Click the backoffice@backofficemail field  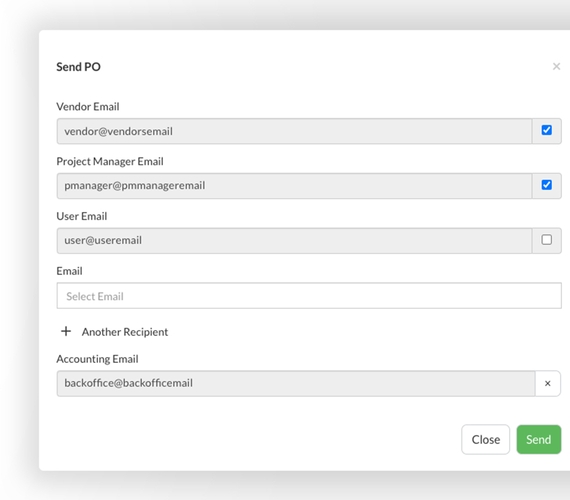[296, 383]
